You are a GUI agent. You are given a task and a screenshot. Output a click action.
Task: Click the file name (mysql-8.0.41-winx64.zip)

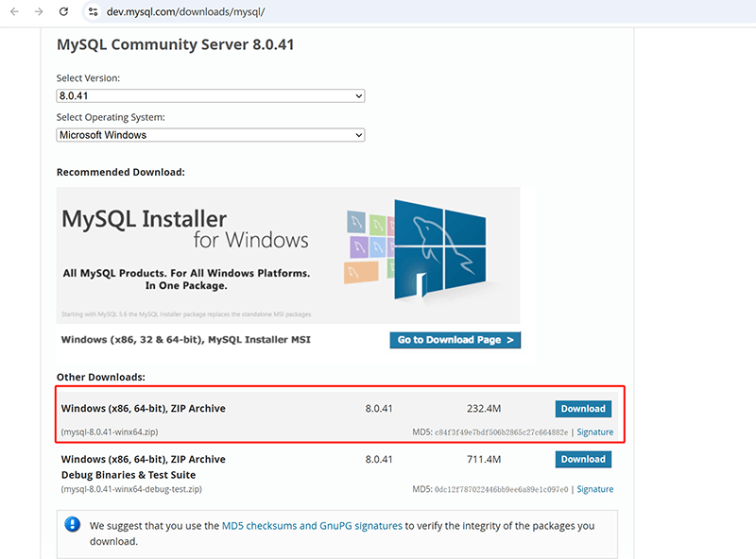(x=110, y=432)
